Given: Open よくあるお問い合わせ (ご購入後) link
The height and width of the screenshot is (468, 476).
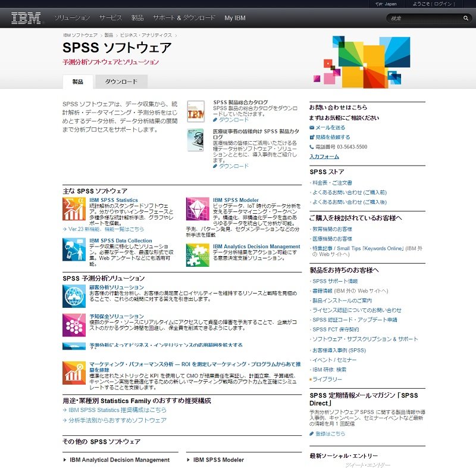Looking at the screenshot, I should [350, 202].
